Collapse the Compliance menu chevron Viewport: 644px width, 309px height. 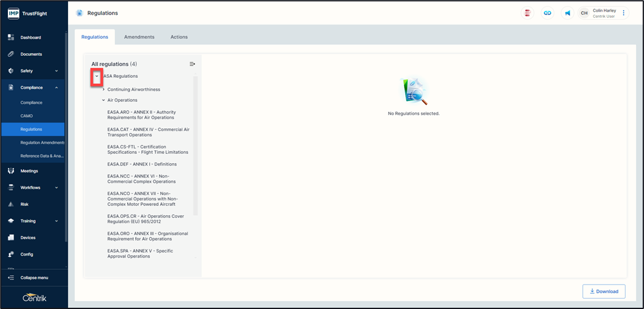point(56,88)
